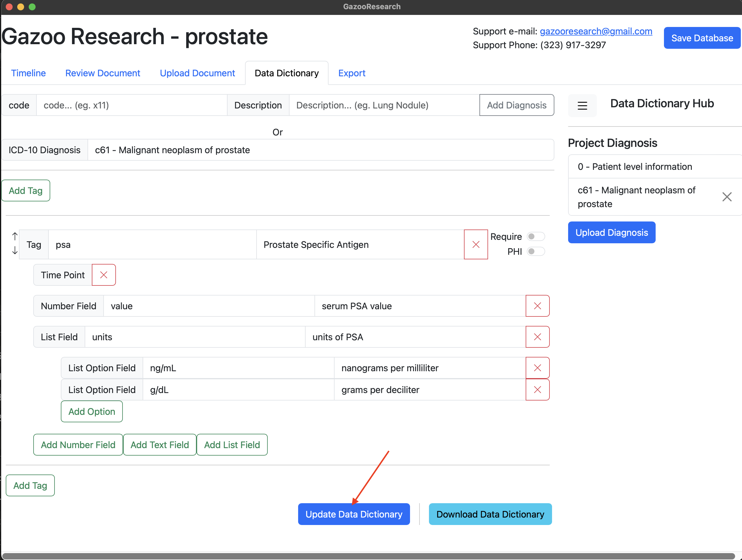
Task: Delete the serum PSA value number field
Action: 537,306
